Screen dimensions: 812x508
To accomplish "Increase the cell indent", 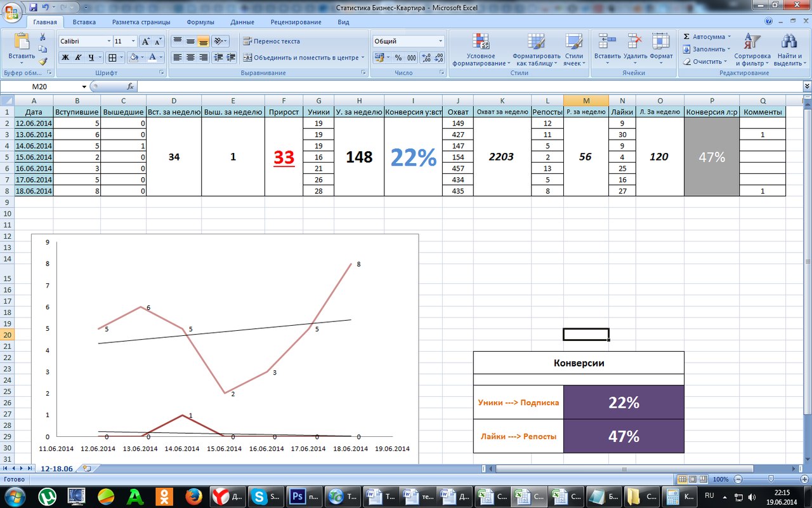I will 231,57.
